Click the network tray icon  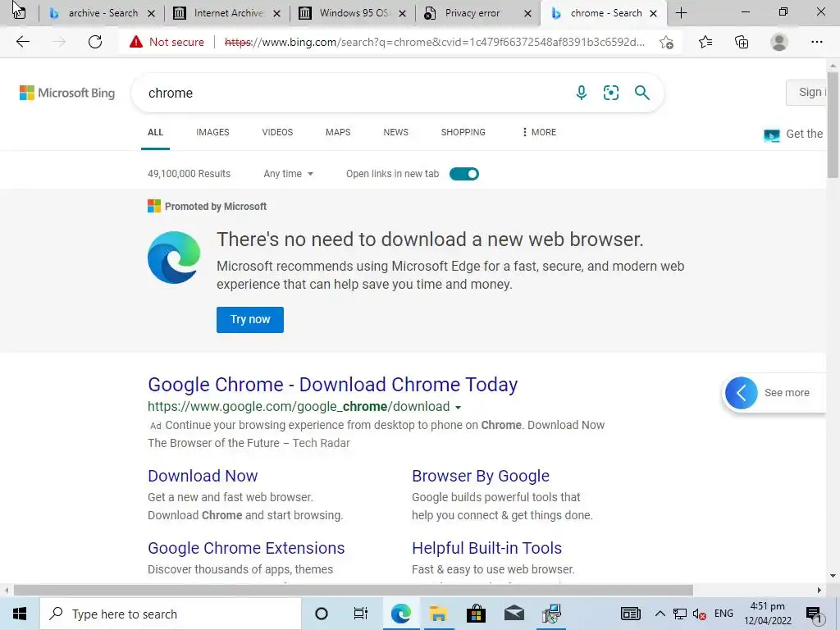pyautogui.click(x=680, y=614)
